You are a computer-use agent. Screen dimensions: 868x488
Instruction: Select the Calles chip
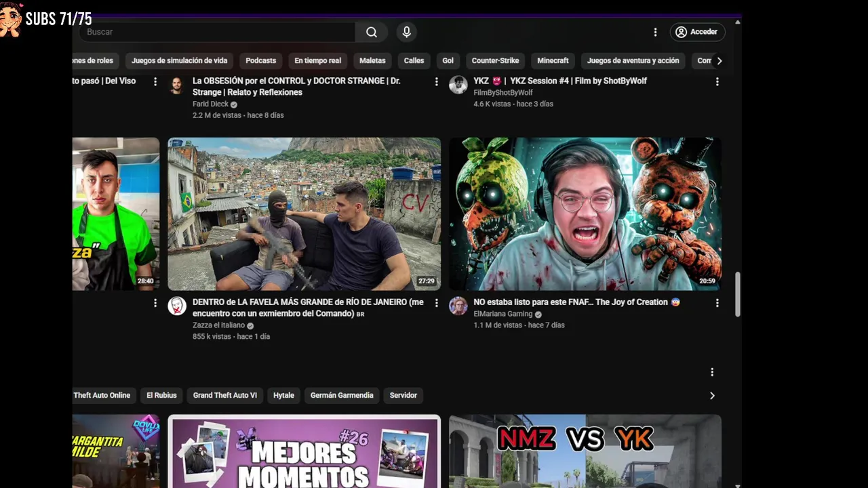tap(414, 61)
